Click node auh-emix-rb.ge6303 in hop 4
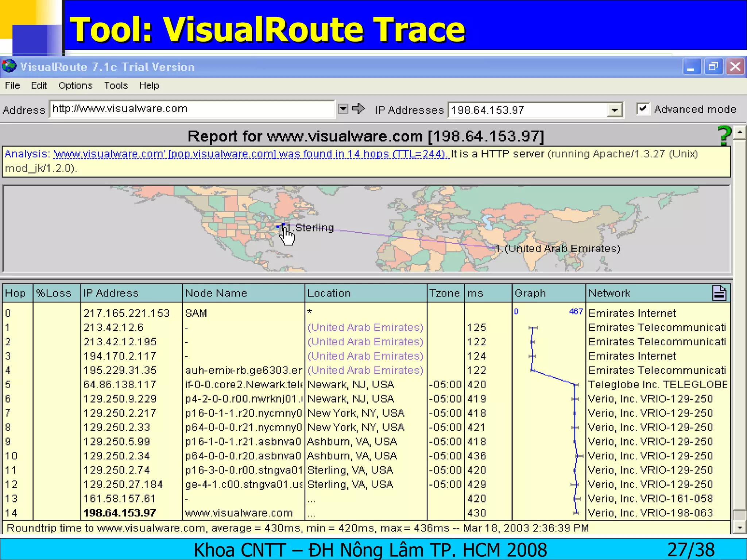The image size is (747, 560). (244, 370)
